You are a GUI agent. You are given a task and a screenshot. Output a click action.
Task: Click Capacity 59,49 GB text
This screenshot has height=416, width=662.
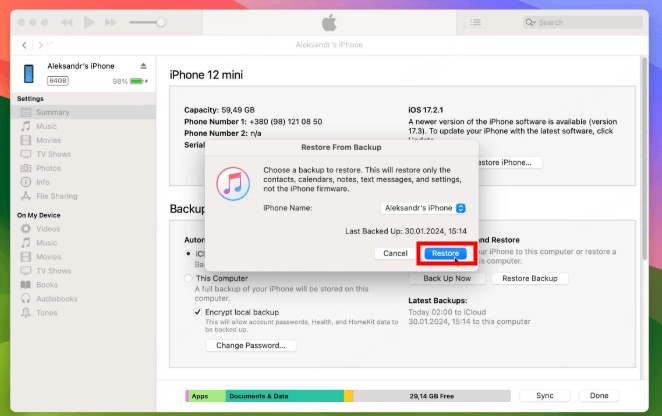click(x=219, y=110)
